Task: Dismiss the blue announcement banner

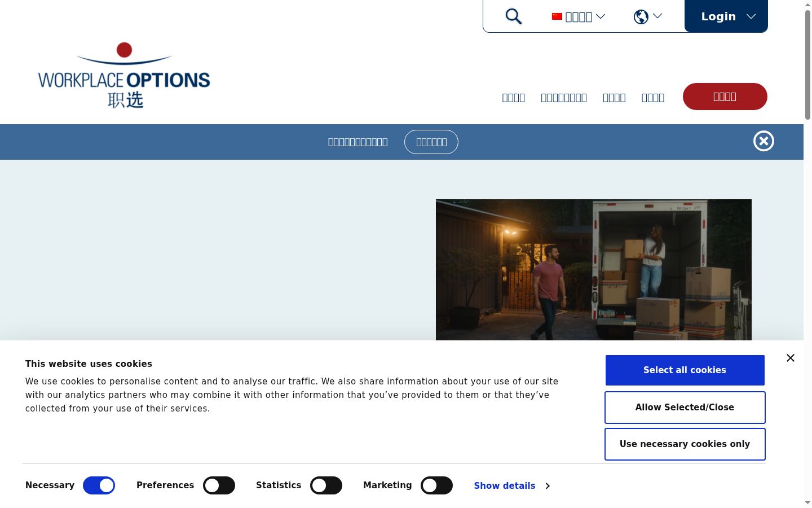Action: click(x=764, y=141)
